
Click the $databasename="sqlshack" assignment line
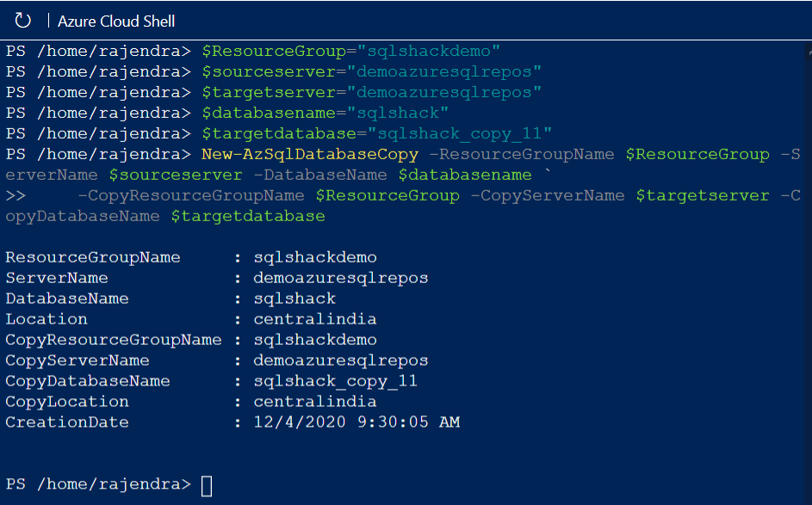(325, 113)
